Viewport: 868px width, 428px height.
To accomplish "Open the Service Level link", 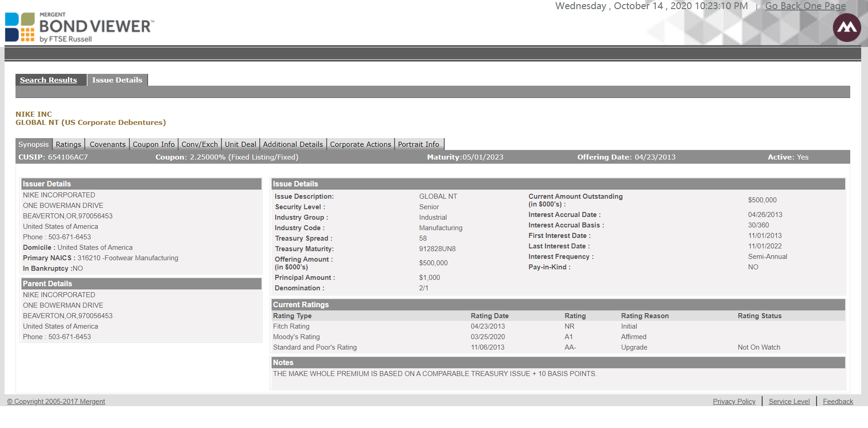I will tap(789, 402).
